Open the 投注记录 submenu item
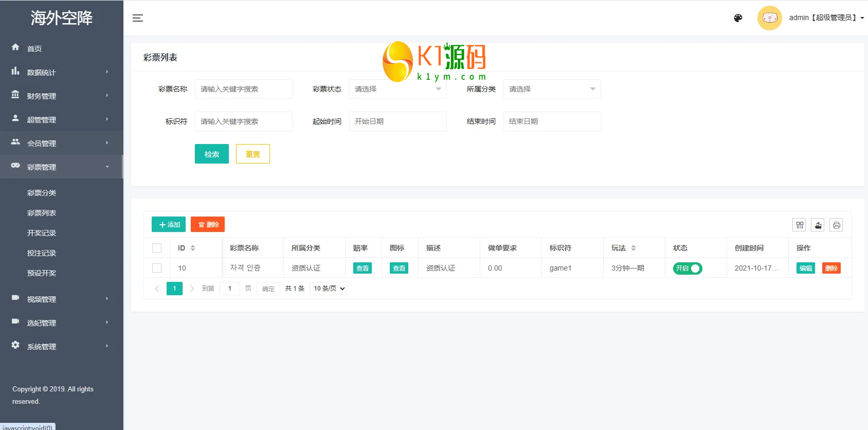Image resolution: width=868 pixels, height=430 pixels. 42,253
